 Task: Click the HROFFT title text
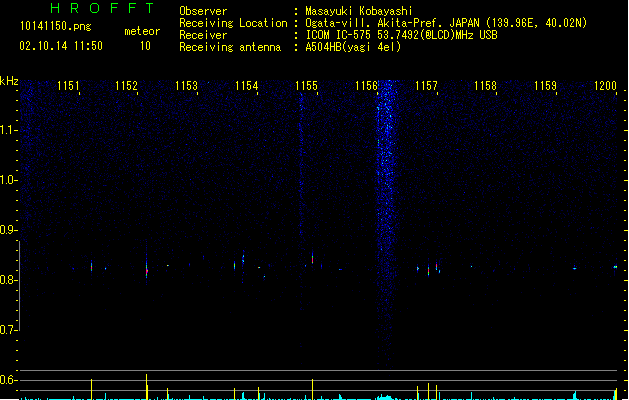[102, 8]
